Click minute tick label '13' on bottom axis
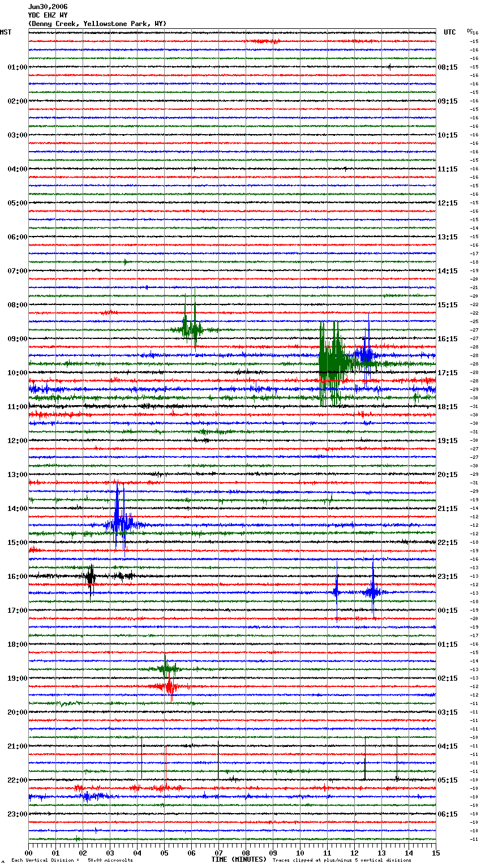The height and width of the screenshot is (868, 481). [x=381, y=853]
